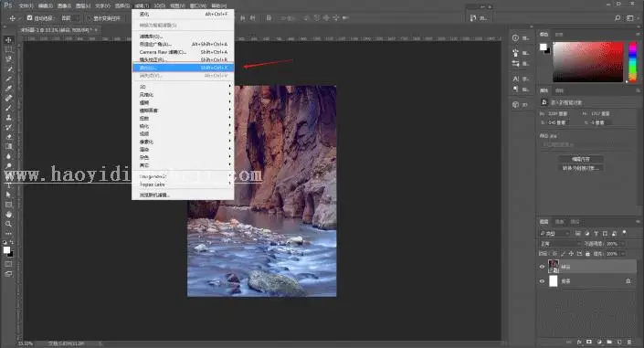Open the three-dot Edit Toolbar button
This screenshot has width=644, height=348.
pos(8,233)
